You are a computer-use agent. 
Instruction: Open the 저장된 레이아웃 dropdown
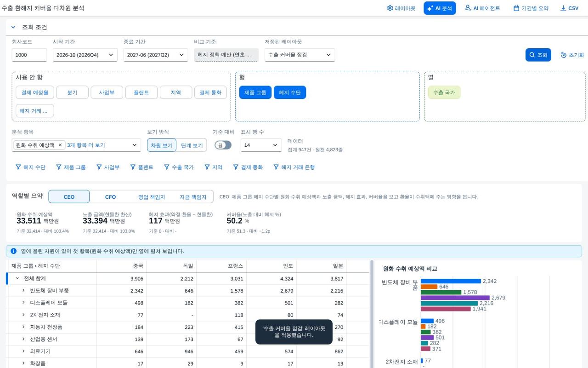300,55
